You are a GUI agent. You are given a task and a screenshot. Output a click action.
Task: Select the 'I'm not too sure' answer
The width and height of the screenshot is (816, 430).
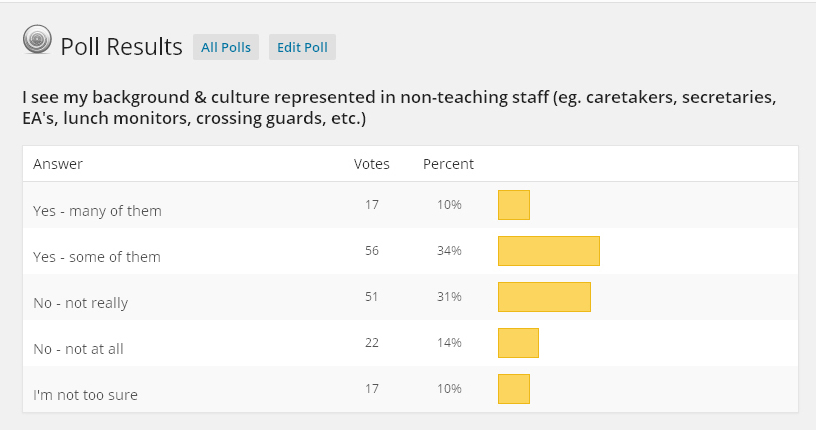(85, 394)
